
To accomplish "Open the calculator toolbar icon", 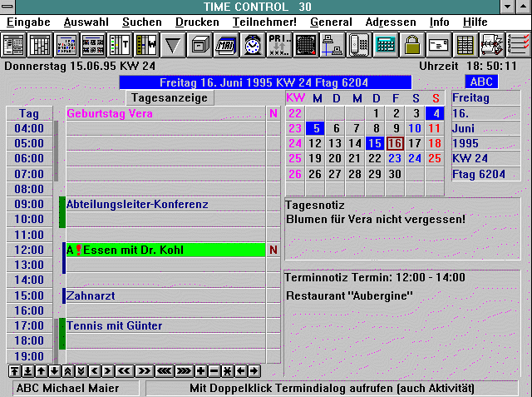I will tap(385, 45).
